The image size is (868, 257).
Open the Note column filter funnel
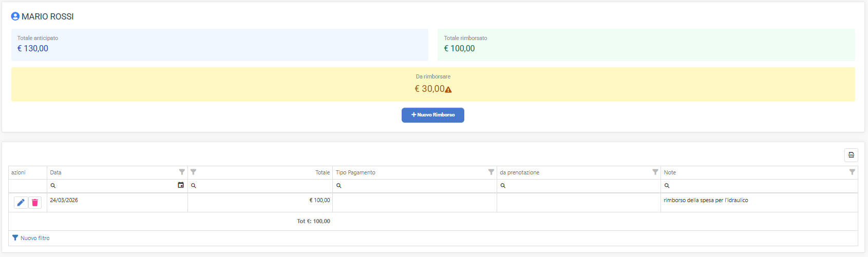[852, 172]
